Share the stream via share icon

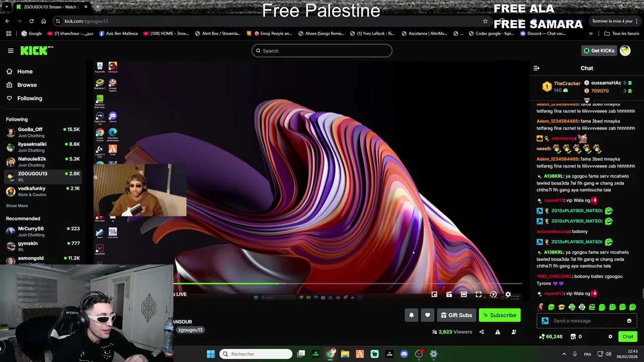pos(481,332)
